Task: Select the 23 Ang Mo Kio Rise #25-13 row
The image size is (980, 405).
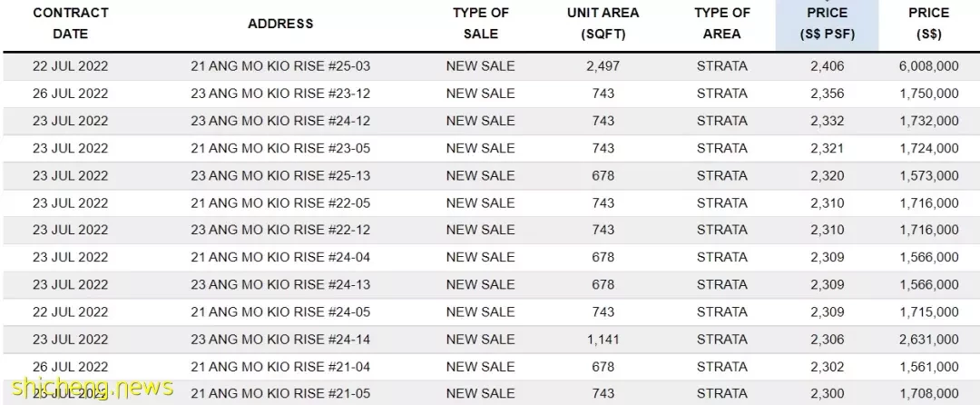Action: point(490,175)
